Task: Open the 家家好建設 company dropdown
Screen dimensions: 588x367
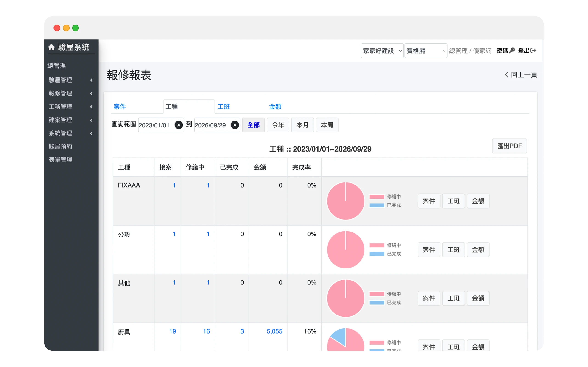Action: pyautogui.click(x=382, y=51)
